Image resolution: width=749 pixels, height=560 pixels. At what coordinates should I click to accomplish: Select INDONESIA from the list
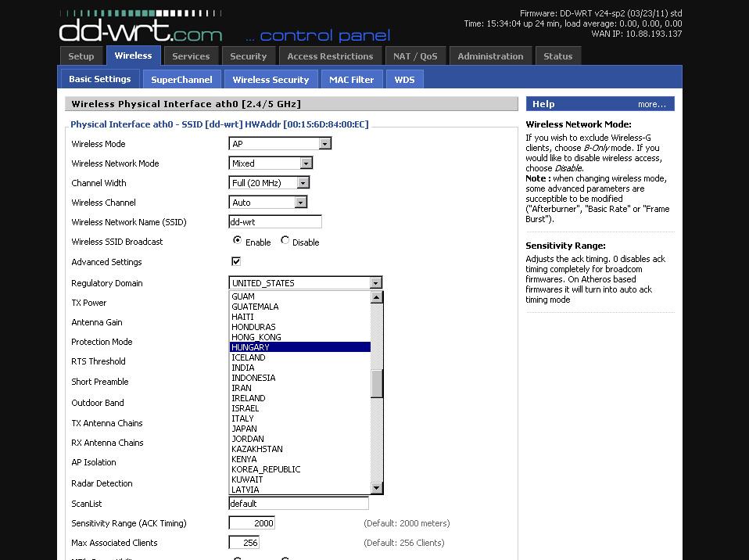(300, 378)
